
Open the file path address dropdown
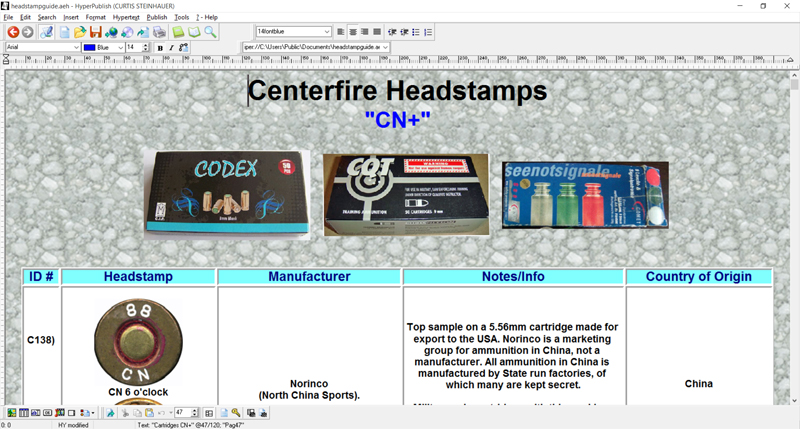point(385,47)
